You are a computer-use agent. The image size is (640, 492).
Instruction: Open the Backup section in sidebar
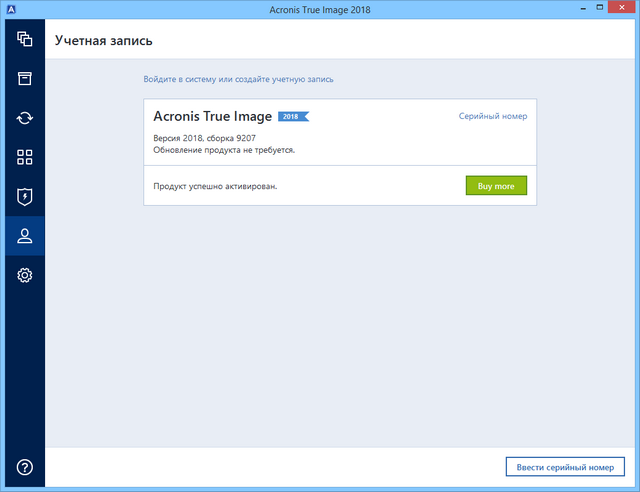click(24, 39)
